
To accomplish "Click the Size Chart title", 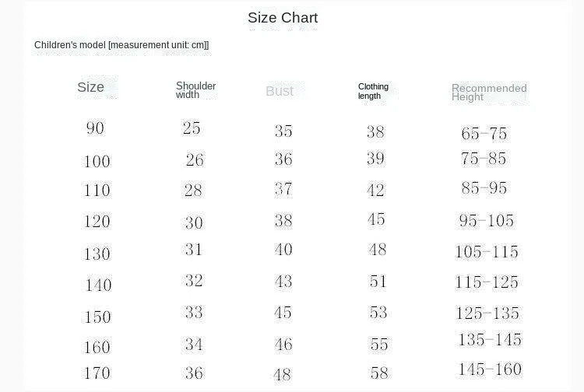I will point(283,17).
